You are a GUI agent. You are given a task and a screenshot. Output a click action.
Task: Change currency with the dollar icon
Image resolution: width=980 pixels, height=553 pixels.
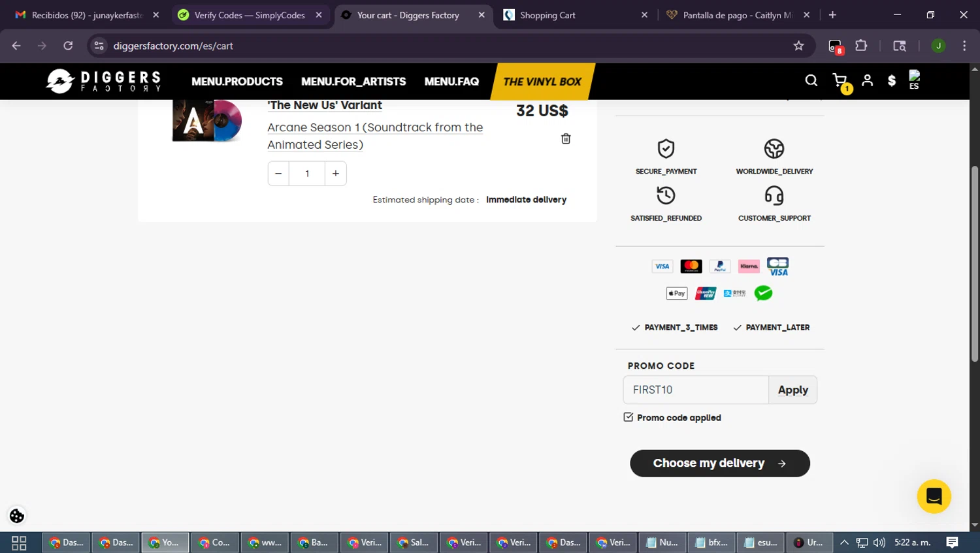coord(892,80)
